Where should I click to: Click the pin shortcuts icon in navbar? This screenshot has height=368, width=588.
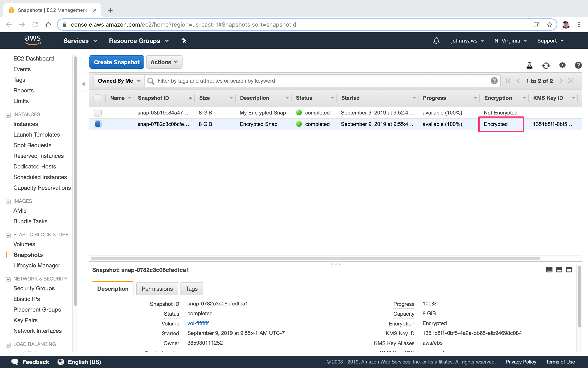(184, 41)
